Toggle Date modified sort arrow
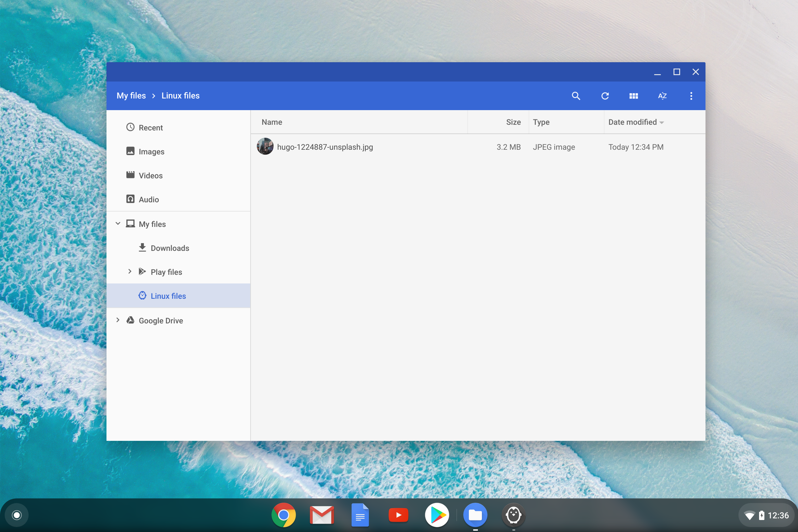798x532 pixels. pyautogui.click(x=662, y=122)
